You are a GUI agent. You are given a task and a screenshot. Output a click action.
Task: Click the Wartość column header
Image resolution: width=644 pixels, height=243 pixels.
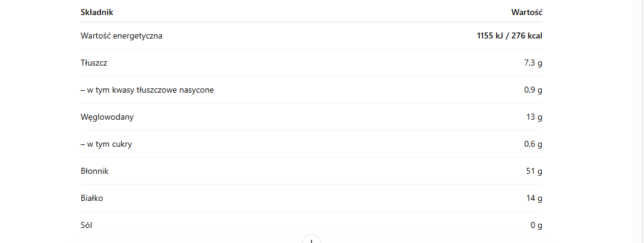[x=527, y=12]
